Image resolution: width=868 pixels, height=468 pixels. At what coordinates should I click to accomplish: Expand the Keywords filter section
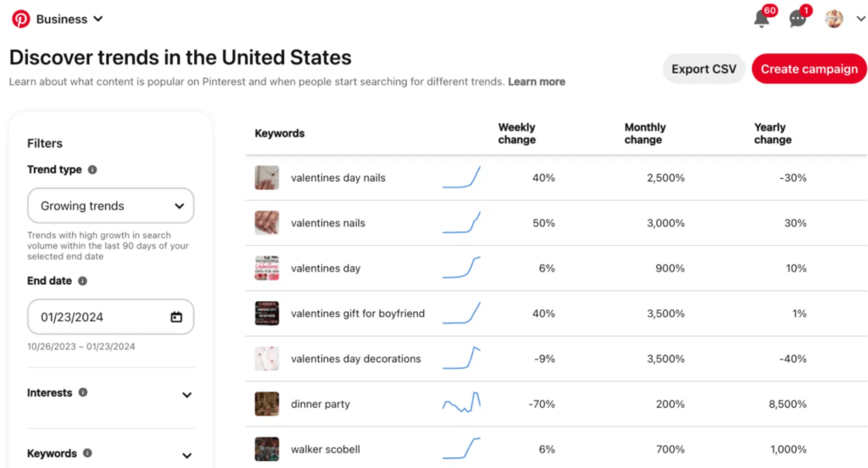pos(186,455)
